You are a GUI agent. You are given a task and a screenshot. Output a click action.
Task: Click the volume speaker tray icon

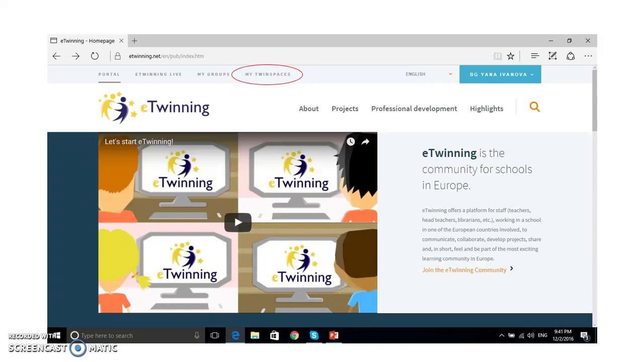pos(531,335)
